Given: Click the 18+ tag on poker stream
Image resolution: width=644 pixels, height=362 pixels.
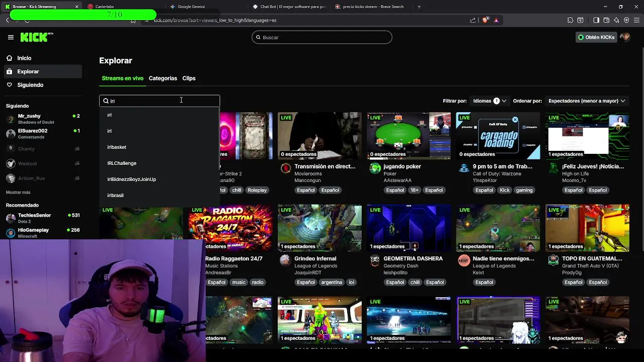Looking at the screenshot, I should pos(415,191).
